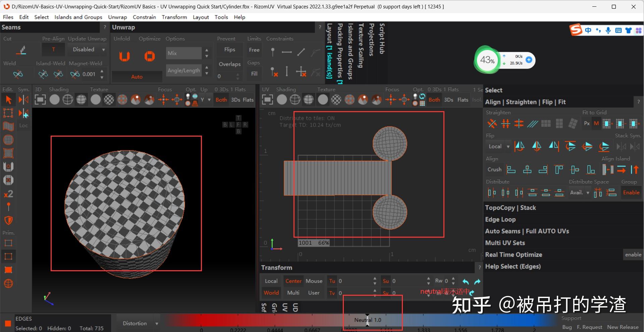The height and width of the screenshot is (332, 644).
Task: Toggle Both in the 3D viewport
Action: (x=221, y=100)
